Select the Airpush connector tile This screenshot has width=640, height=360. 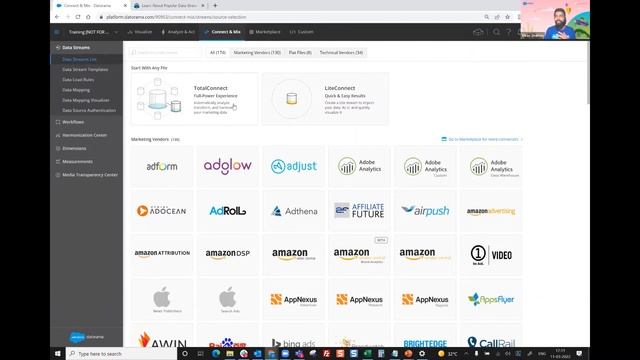[x=425, y=211]
